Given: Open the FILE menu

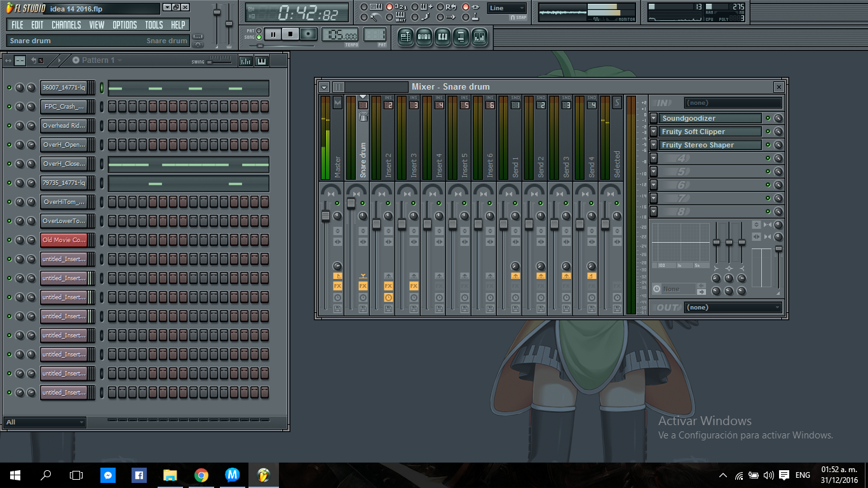Looking at the screenshot, I should pos(17,25).
